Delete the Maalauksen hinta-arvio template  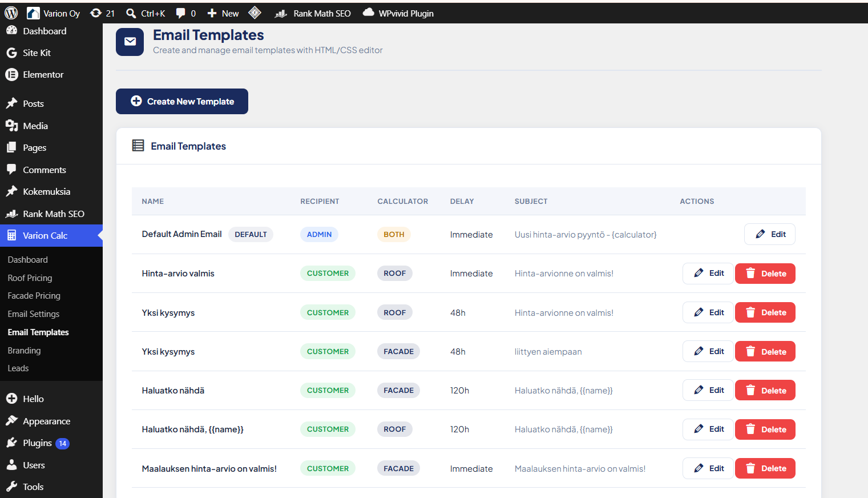[x=765, y=468]
